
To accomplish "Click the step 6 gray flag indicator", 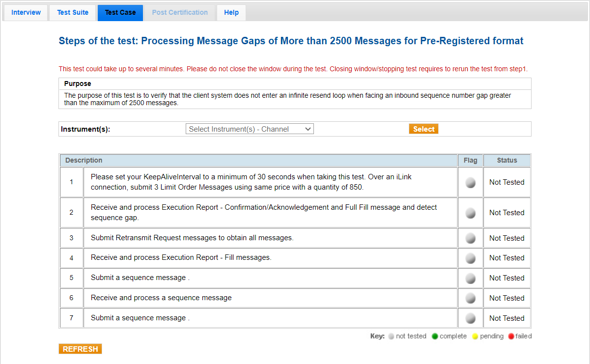I will click(x=470, y=298).
